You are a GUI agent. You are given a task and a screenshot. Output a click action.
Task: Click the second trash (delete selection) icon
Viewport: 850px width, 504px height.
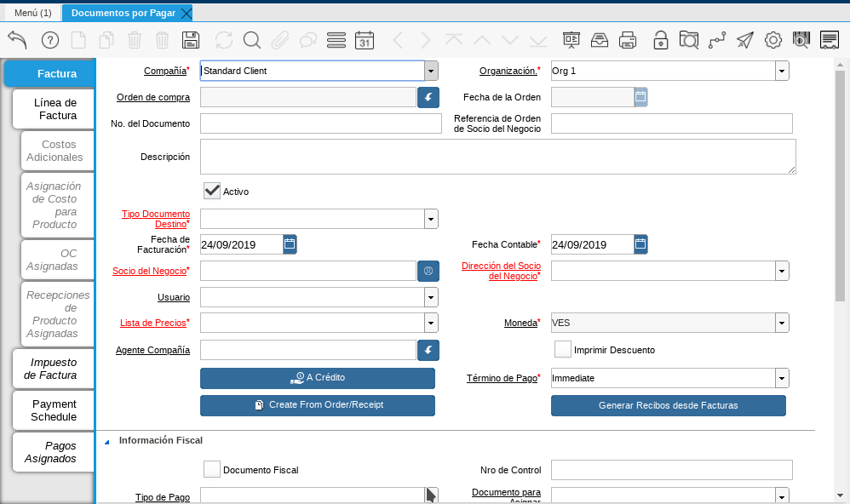tap(162, 40)
